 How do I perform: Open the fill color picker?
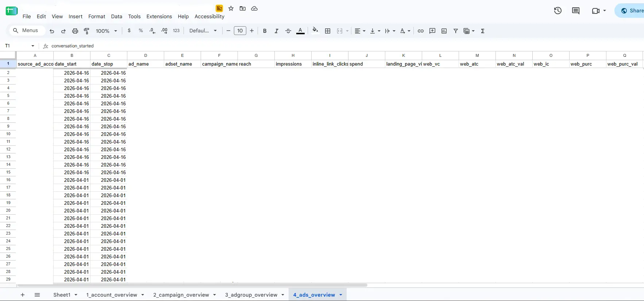315,30
